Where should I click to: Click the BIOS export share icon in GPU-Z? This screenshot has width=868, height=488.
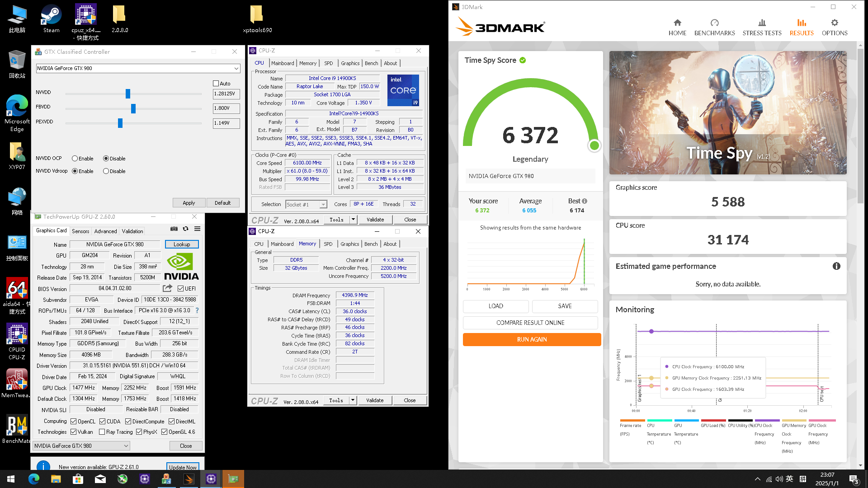click(x=168, y=288)
